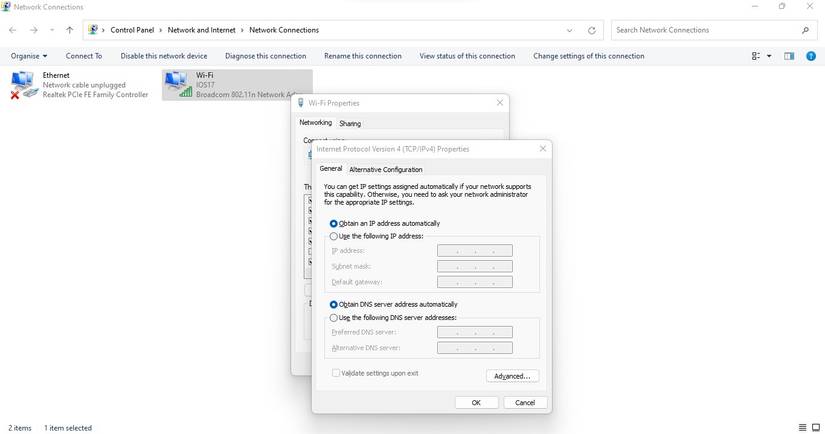The image size is (825, 434).
Task: Open the Alternative Configuration tab
Action: click(386, 169)
